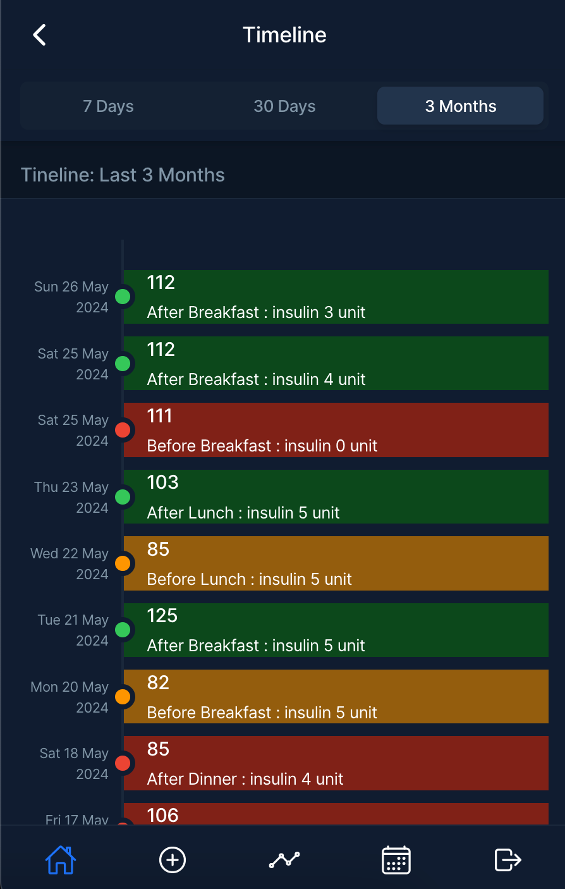This screenshot has height=890, width=566.
Task: Click red marker dot for Sat 18 May
Action: (x=123, y=763)
